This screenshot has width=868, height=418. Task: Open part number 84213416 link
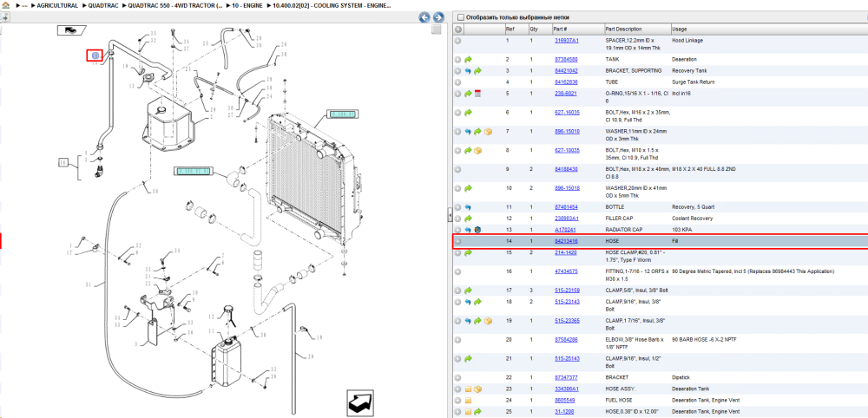(x=567, y=241)
